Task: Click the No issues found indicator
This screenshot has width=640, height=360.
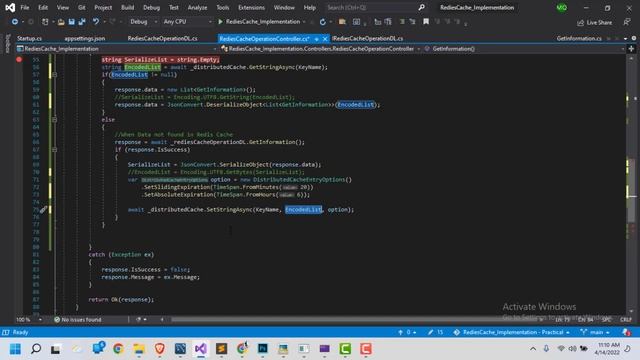Action: point(78,320)
